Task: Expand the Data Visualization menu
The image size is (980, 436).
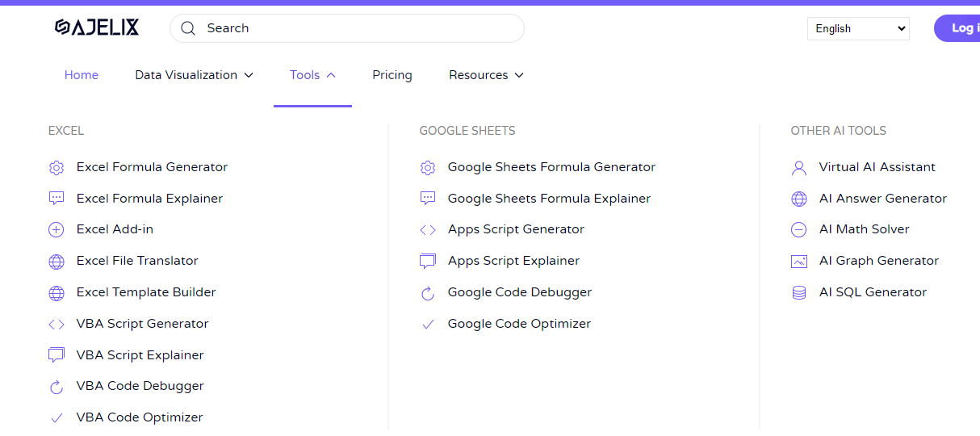Action: pos(194,75)
